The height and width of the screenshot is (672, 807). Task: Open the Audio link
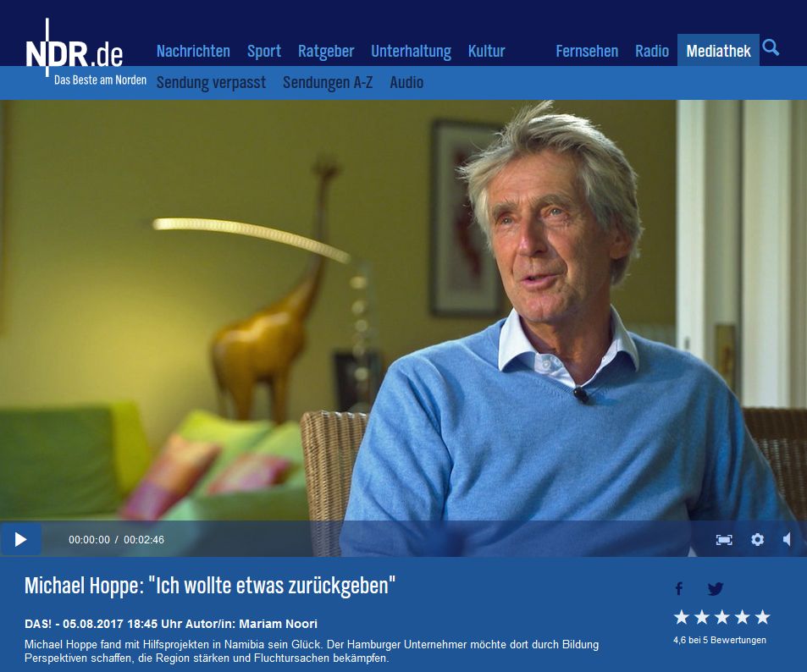pyautogui.click(x=406, y=82)
